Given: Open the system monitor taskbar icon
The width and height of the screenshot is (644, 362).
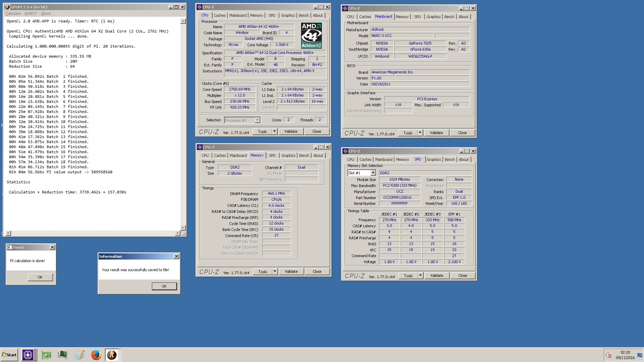Looking at the screenshot, I should [x=62, y=355].
